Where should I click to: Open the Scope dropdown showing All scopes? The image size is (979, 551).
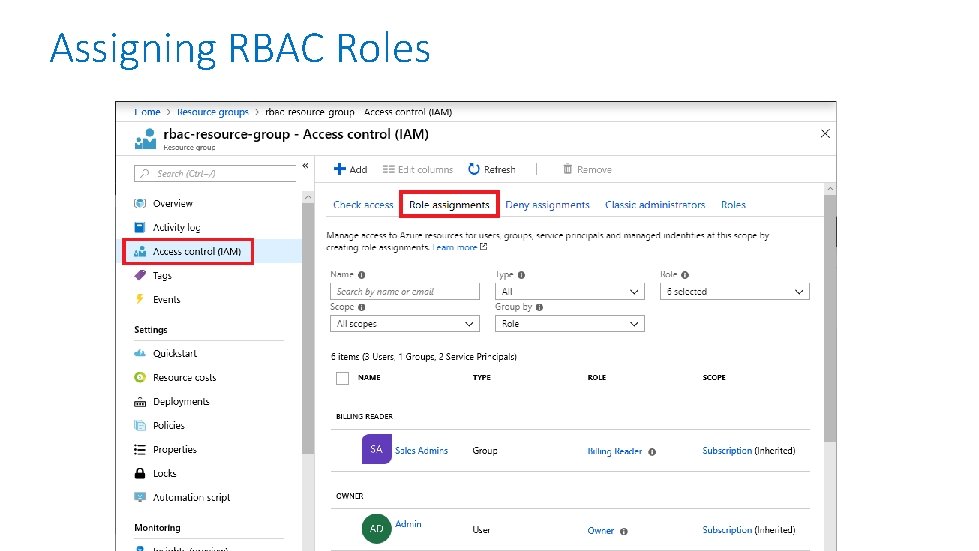coord(405,324)
